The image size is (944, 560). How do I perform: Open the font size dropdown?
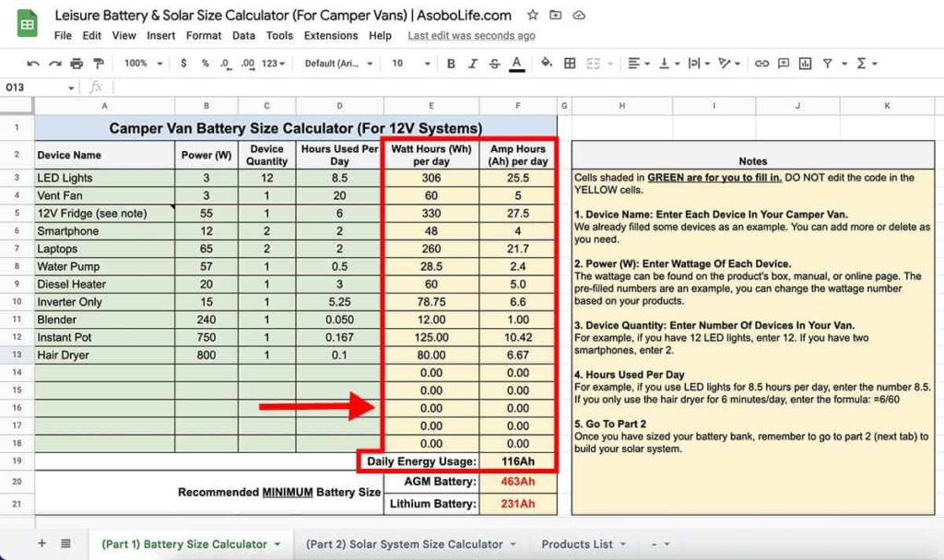coord(411,64)
